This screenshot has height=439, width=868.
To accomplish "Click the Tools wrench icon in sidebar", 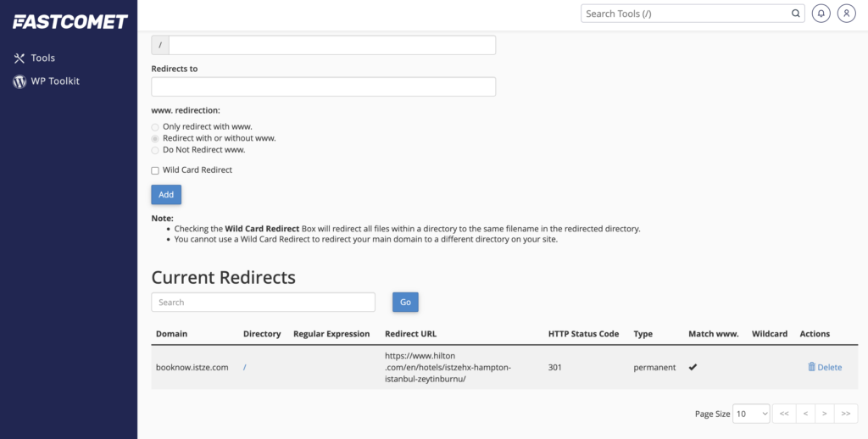I will tap(19, 58).
